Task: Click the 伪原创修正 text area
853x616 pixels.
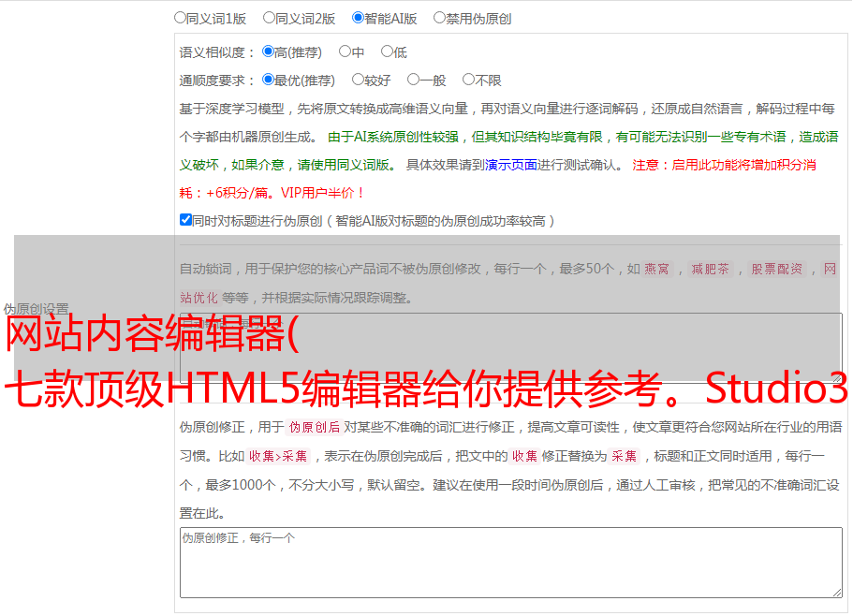Action: [511, 563]
